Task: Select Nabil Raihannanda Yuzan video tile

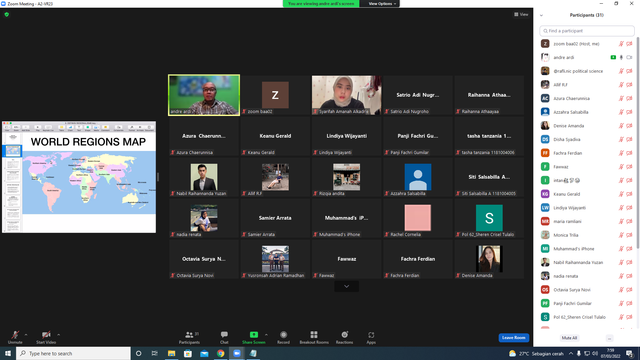Action: click(204, 177)
